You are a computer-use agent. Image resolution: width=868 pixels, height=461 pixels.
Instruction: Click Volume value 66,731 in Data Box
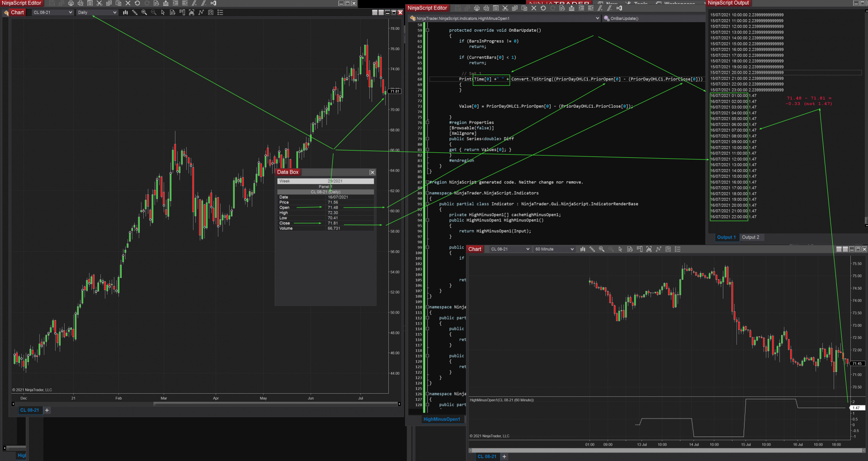[x=334, y=228]
